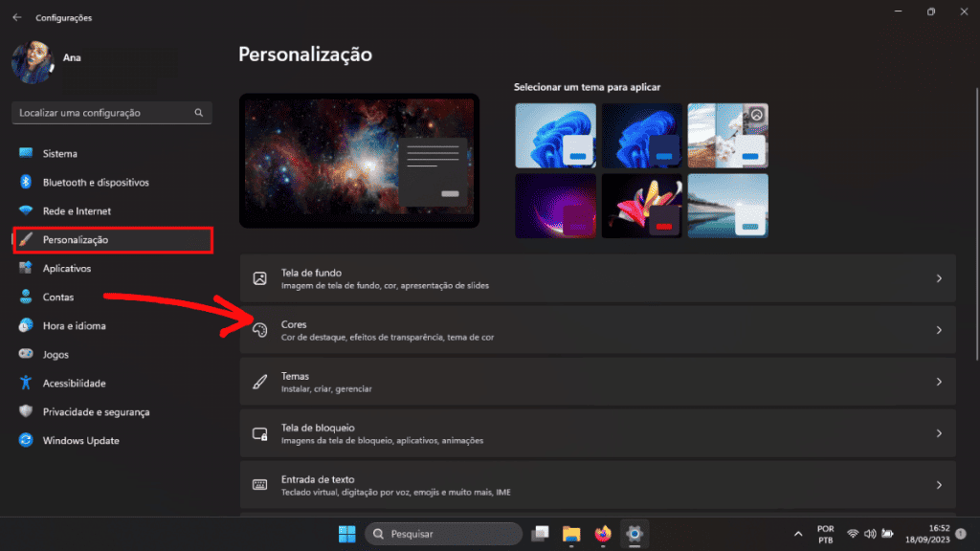Click the Windows Update sync icon
980x551 pixels.
click(x=26, y=440)
